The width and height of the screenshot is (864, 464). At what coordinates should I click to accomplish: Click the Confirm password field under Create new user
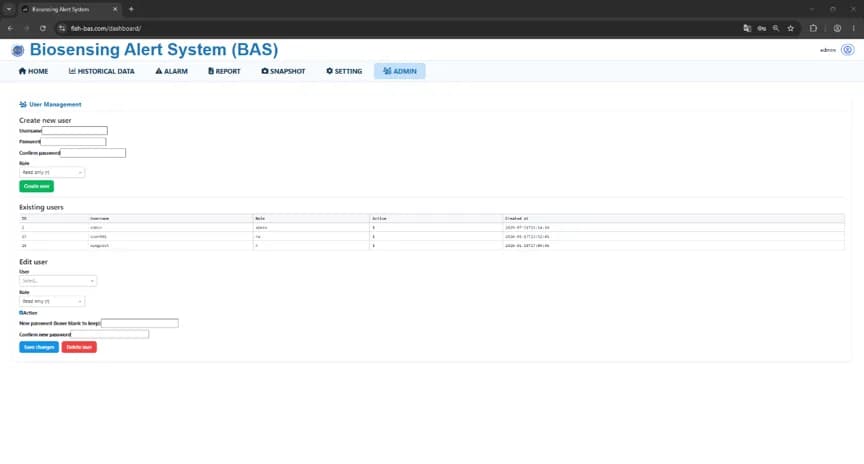[93, 153]
